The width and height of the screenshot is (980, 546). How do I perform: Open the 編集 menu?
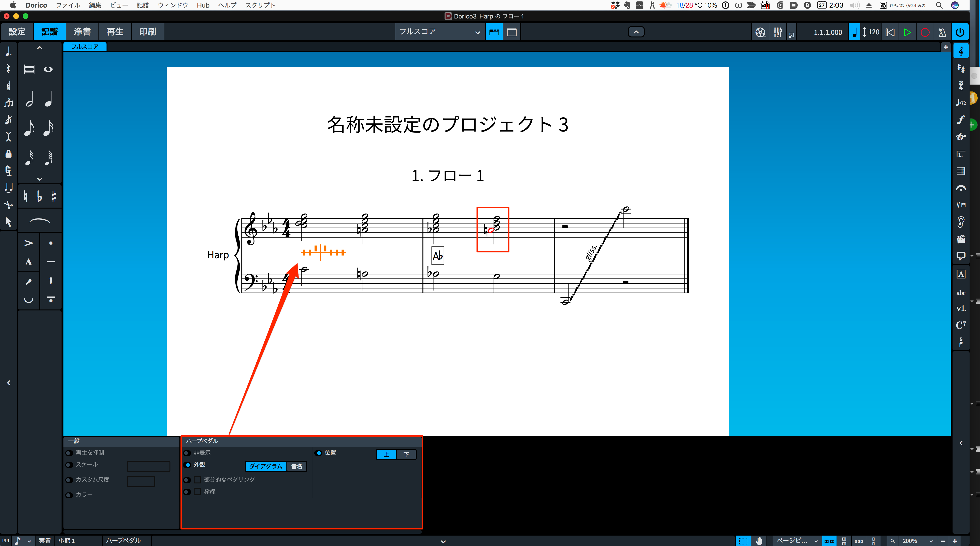95,5
